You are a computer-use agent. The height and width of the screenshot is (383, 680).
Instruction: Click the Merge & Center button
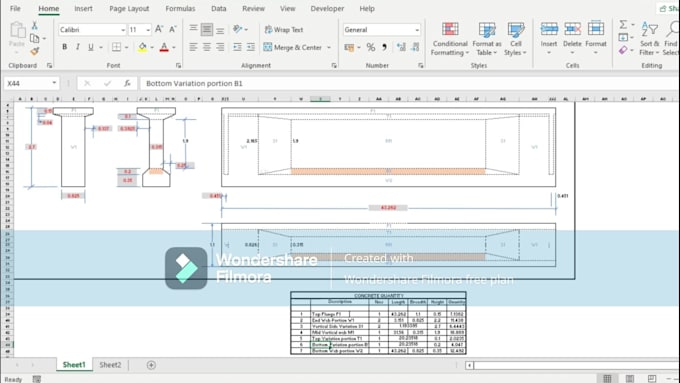293,47
